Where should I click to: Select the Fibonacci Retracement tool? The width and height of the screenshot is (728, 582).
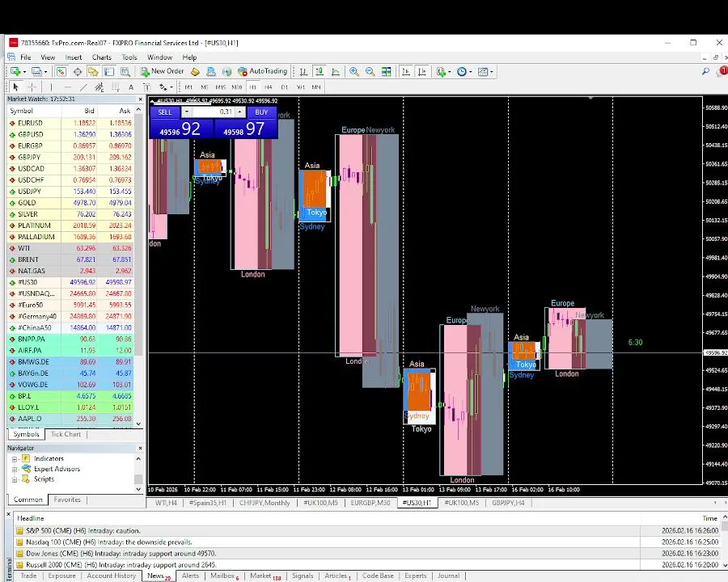point(115,86)
